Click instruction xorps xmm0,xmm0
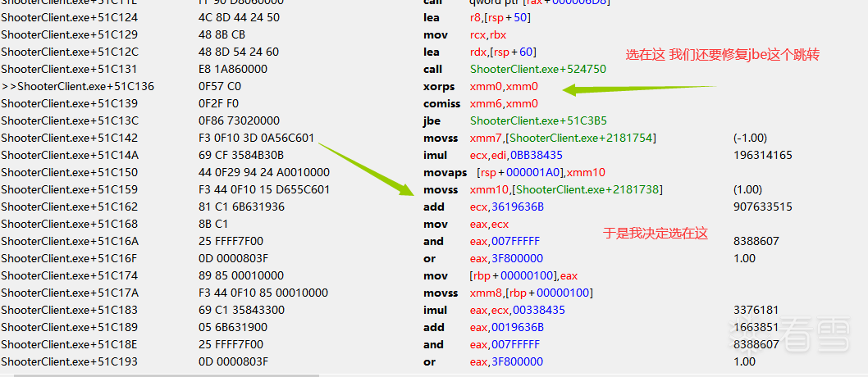868x377 pixels. tap(481, 86)
